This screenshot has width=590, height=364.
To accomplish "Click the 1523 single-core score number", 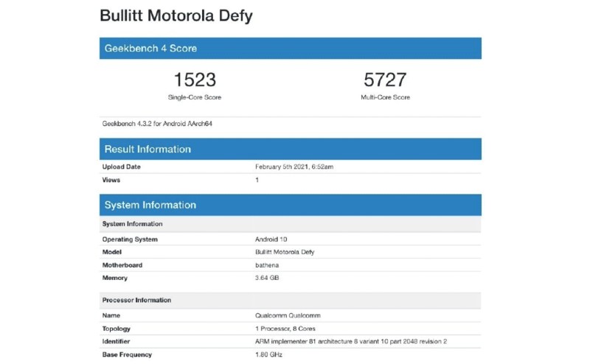I will (194, 80).
